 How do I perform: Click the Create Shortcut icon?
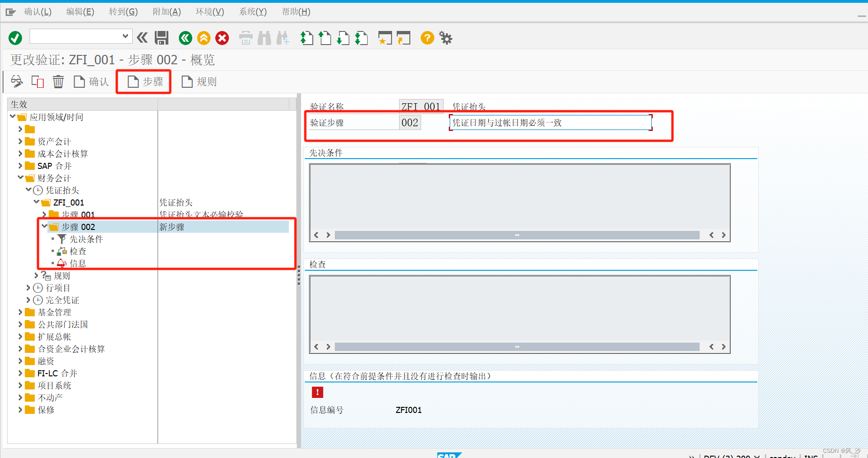pos(403,38)
